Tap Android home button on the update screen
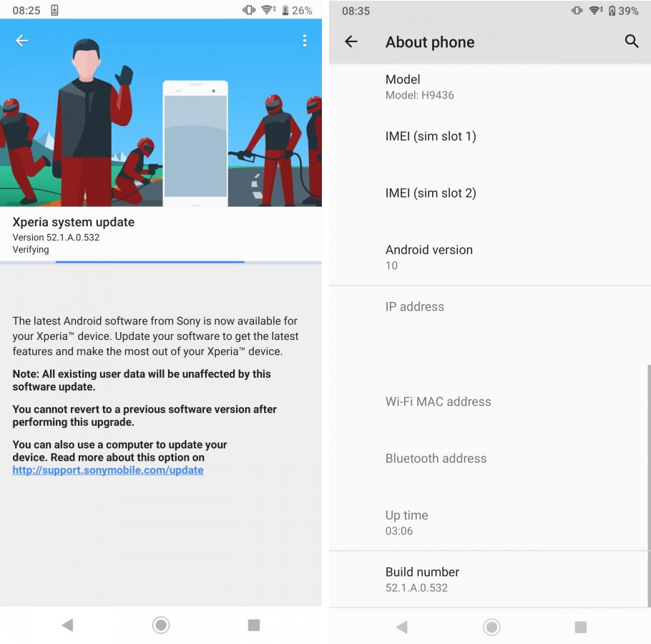Image resolution: width=651 pixels, height=644 pixels. 161,625
